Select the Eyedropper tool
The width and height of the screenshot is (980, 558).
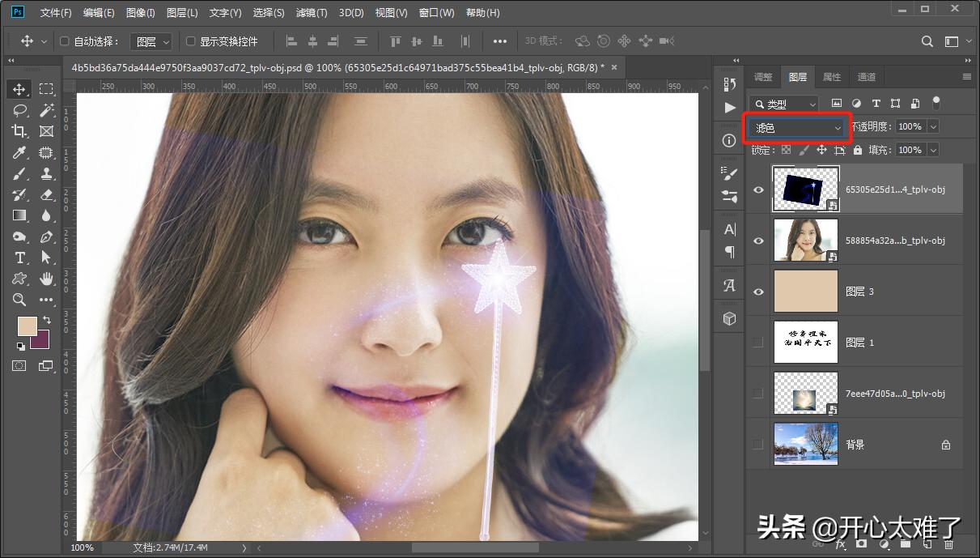point(19,152)
